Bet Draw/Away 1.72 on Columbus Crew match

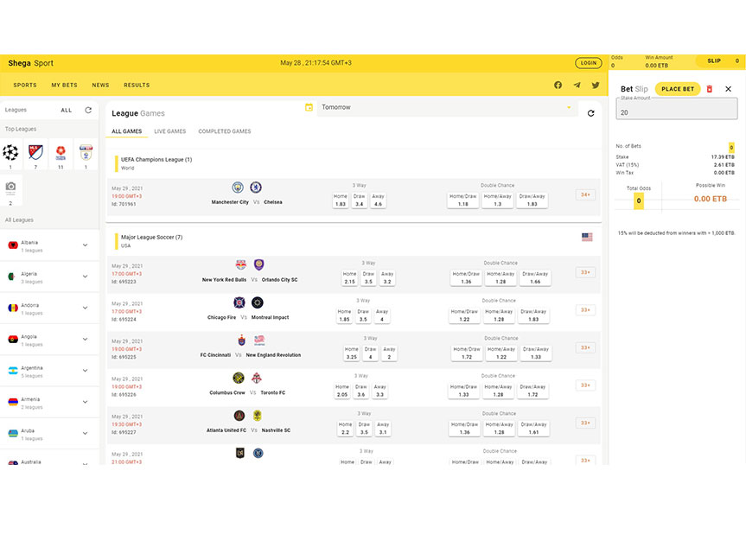[x=532, y=391]
